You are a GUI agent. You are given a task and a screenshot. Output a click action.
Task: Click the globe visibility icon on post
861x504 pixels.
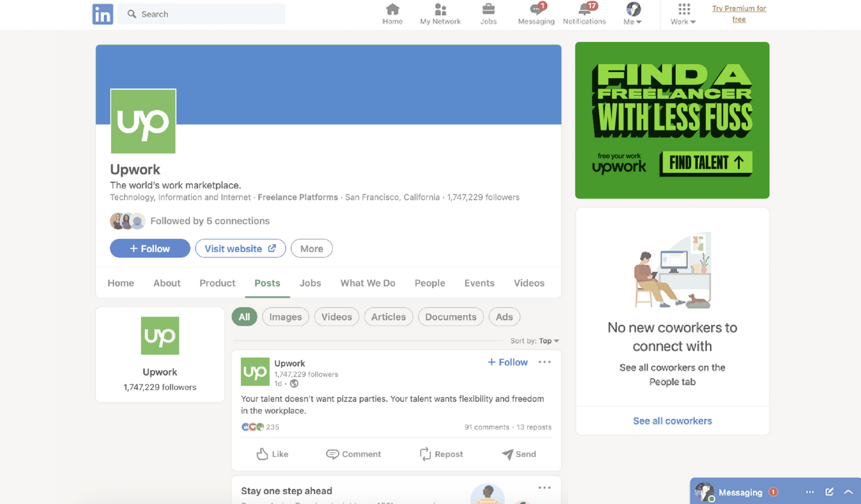(x=294, y=383)
